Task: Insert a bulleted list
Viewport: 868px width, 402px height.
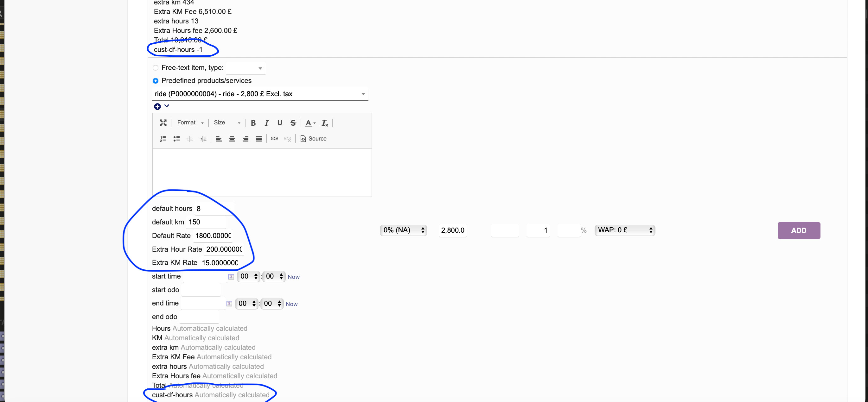Action: (x=176, y=139)
